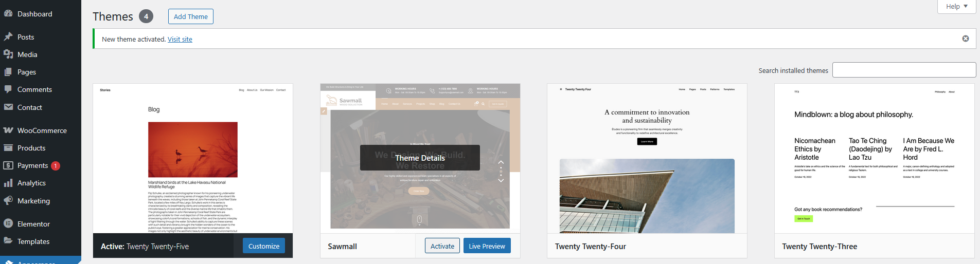980x264 pixels.
Task: Click the Posts pushpin icon
Action: [8, 37]
